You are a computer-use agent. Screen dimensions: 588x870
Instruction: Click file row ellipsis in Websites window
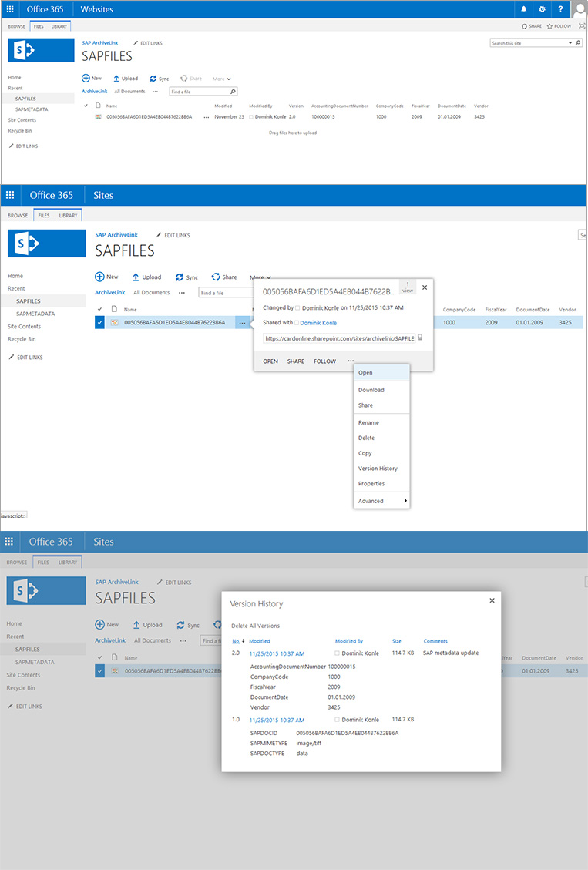pyautogui.click(x=207, y=117)
